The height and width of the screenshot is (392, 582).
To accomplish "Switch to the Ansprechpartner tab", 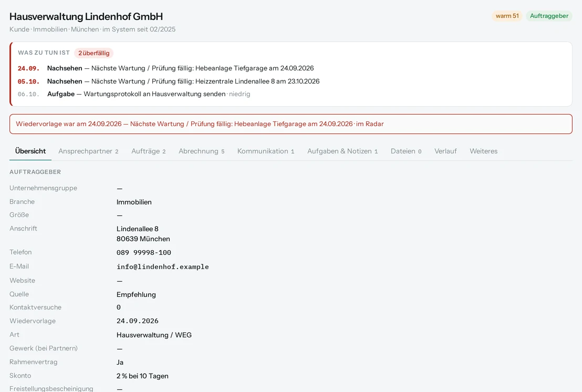I will coord(88,151).
